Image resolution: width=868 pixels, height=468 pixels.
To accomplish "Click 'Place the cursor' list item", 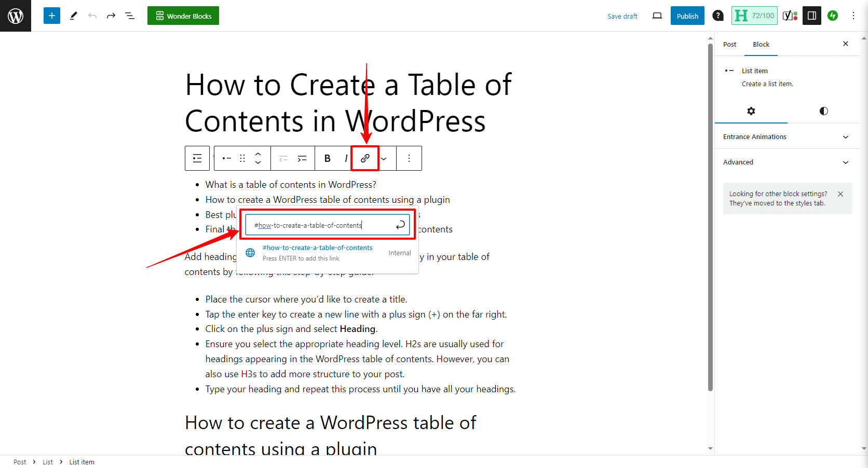I will 306,299.
